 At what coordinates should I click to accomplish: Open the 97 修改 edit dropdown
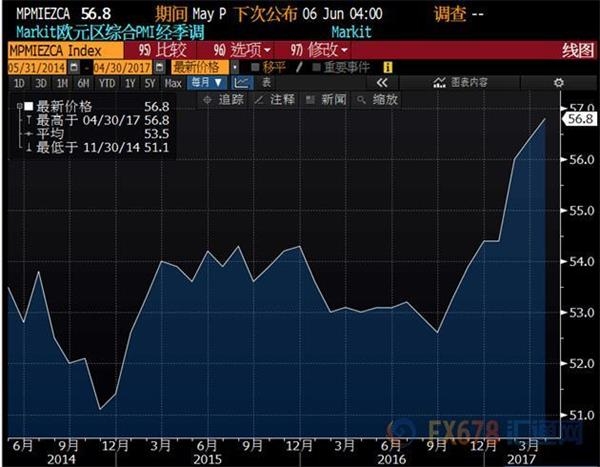(318, 50)
